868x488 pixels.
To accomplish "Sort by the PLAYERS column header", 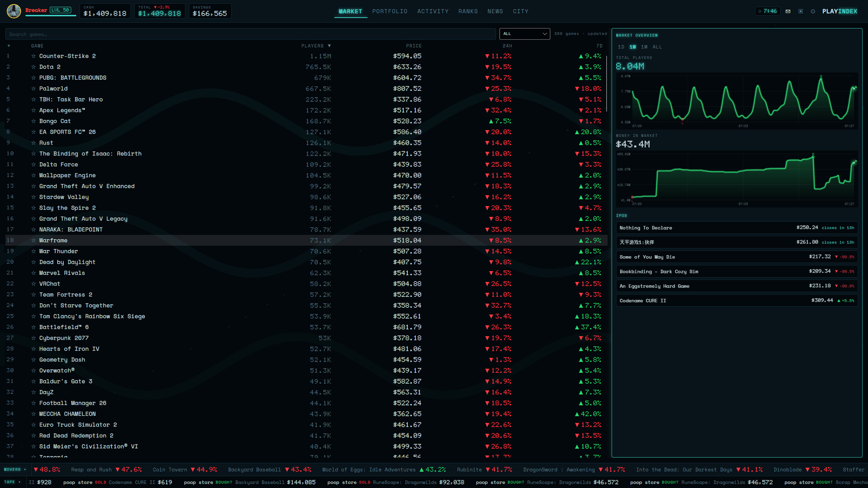I will click(x=316, y=46).
